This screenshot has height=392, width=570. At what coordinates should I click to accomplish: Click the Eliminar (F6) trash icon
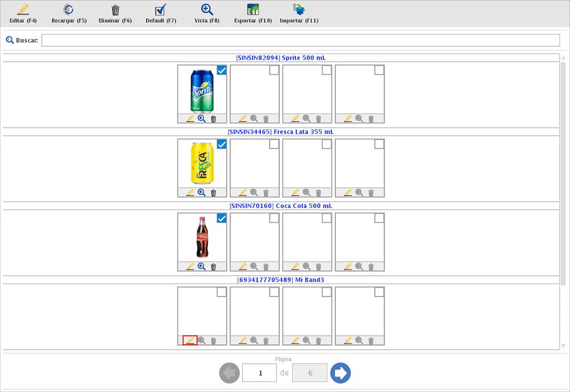[x=115, y=10]
